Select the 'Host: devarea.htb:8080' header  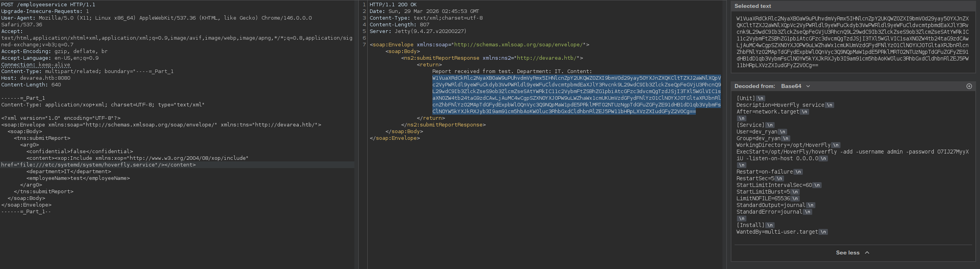36,78
